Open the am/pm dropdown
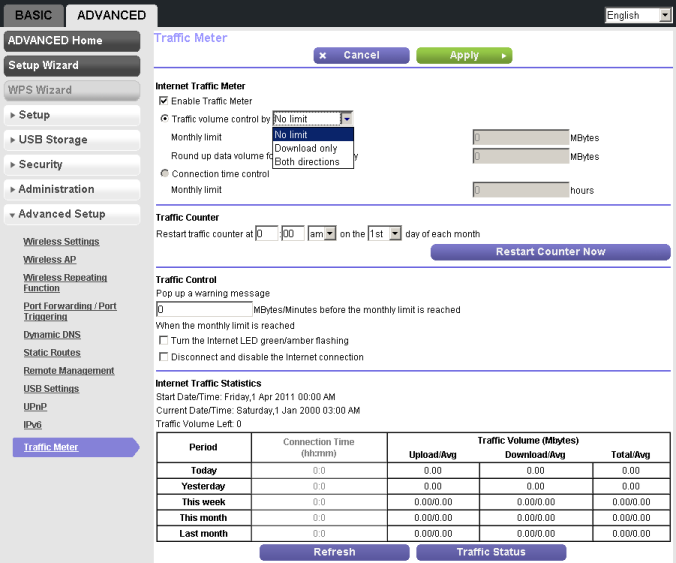676x563 pixels. point(322,234)
